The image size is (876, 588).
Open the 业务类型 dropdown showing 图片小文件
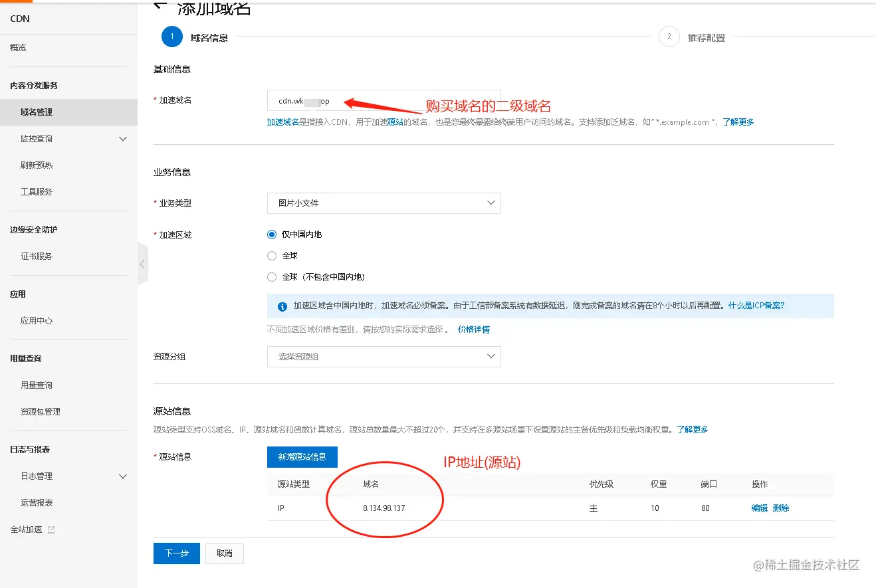point(383,203)
